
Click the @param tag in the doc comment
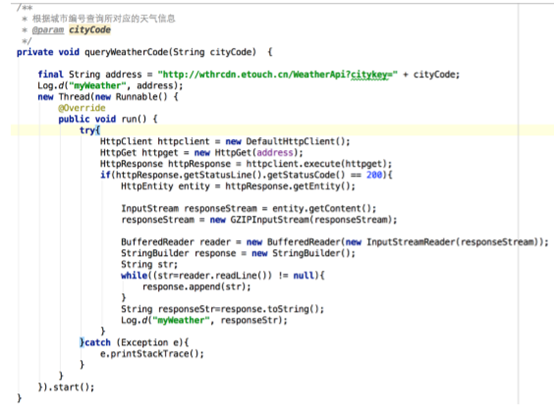[48, 30]
